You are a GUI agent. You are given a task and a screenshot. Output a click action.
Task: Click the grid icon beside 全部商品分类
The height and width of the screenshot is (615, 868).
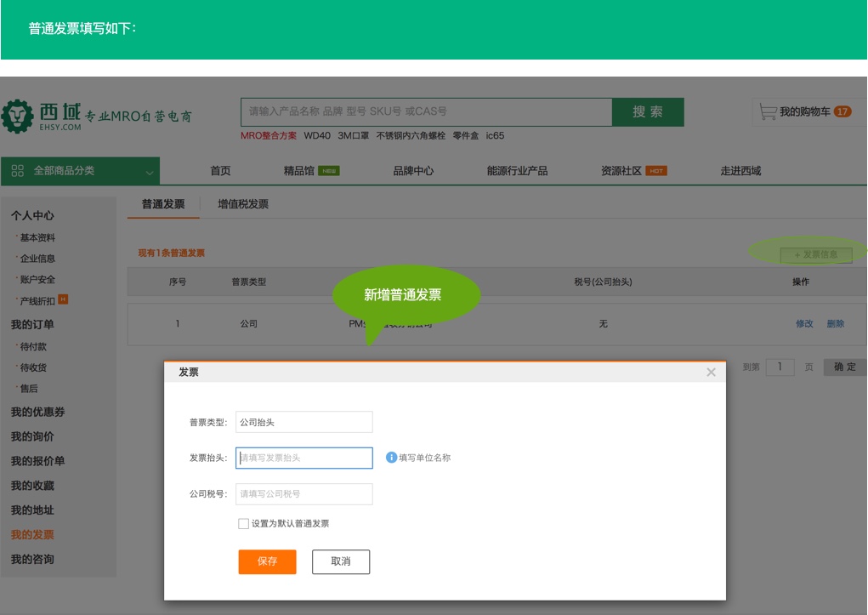click(x=18, y=171)
